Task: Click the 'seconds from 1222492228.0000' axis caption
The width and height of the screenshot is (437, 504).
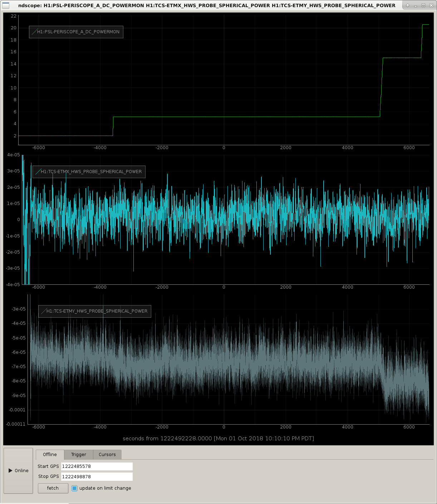Action: coord(218,439)
